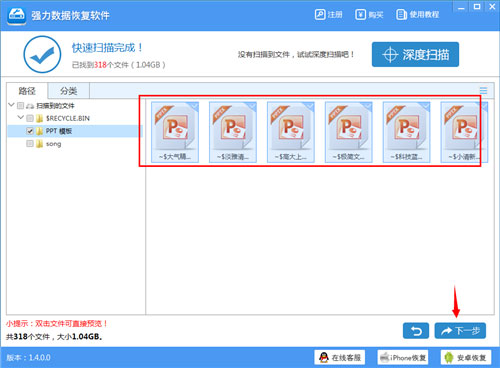Check the song folder checkbox
This screenshot has height=368, width=500.
(x=30, y=144)
